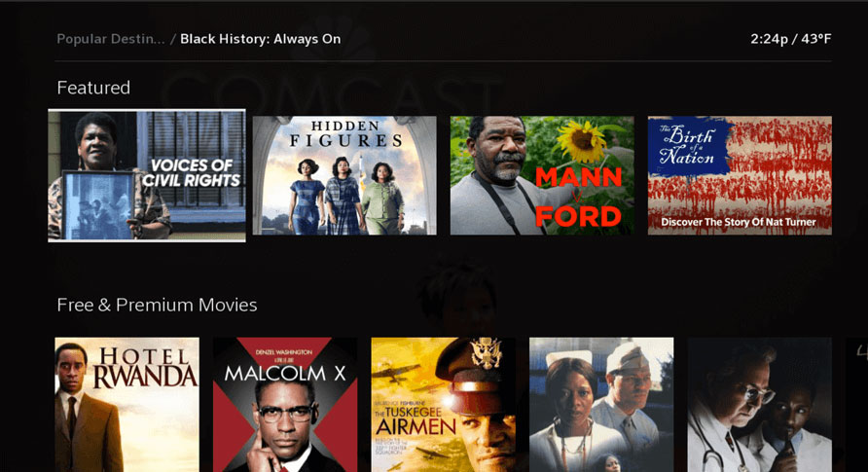The image size is (868, 472).
Task: Go back to Popular Destinations breadcrumb
Action: click(x=111, y=39)
